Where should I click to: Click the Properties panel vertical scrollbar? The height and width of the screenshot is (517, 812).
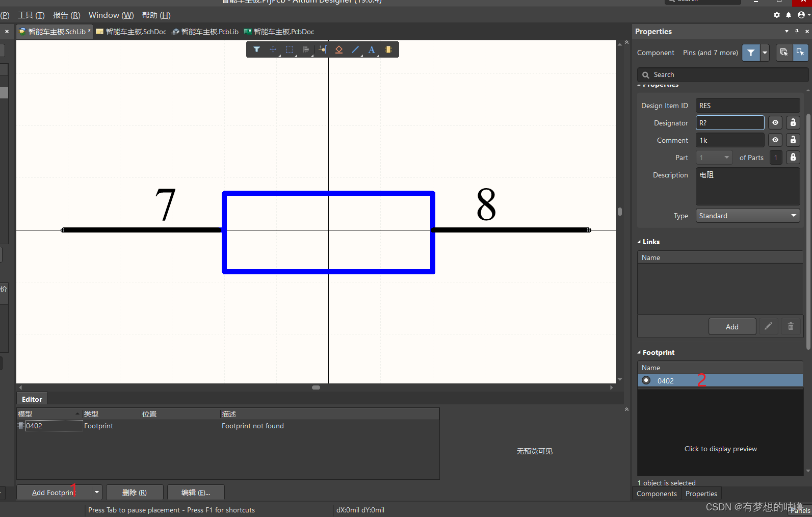click(808, 230)
